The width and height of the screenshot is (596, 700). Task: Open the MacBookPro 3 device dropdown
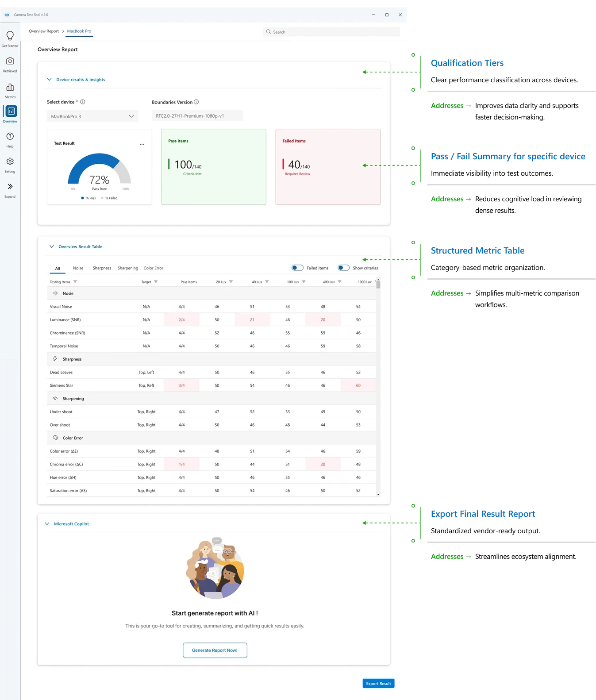92,116
